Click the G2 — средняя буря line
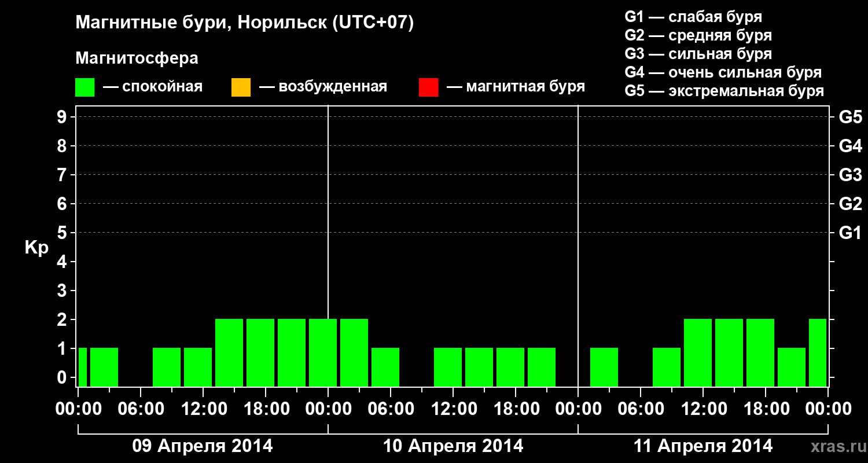Screen dimensions: 868x463 698,35
